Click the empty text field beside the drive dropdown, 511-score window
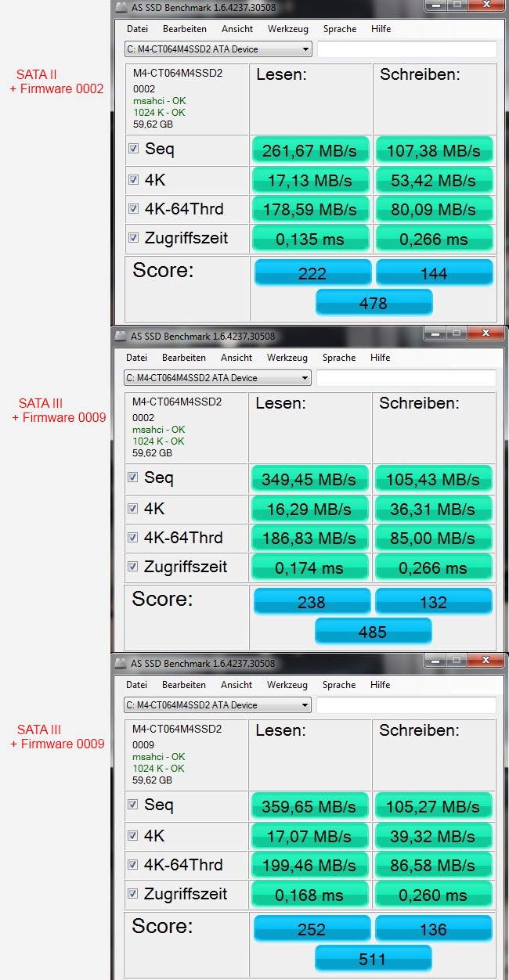Screen dimensions: 509x980 coord(406,705)
